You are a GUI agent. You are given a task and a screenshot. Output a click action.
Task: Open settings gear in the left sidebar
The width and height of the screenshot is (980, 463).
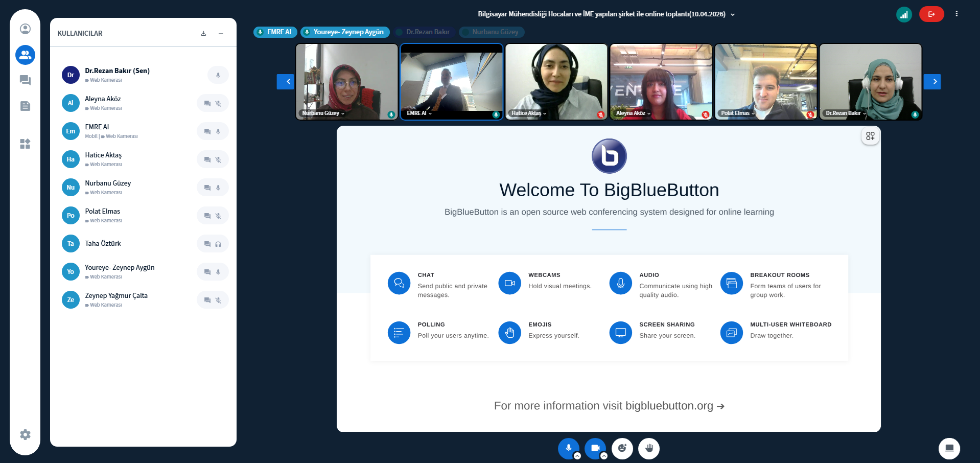click(25, 434)
